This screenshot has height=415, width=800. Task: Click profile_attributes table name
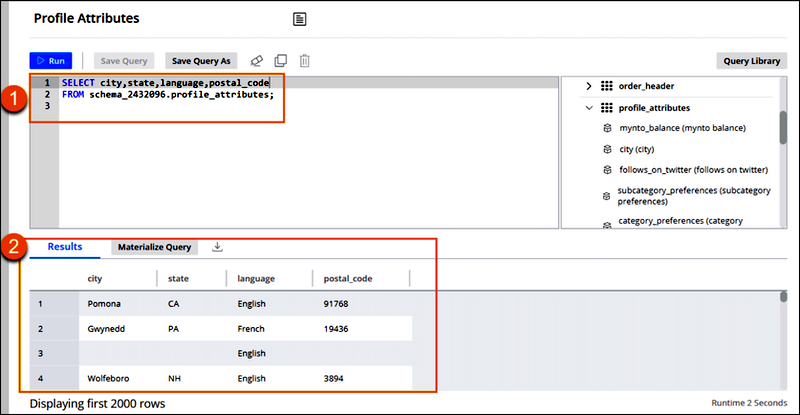click(654, 108)
